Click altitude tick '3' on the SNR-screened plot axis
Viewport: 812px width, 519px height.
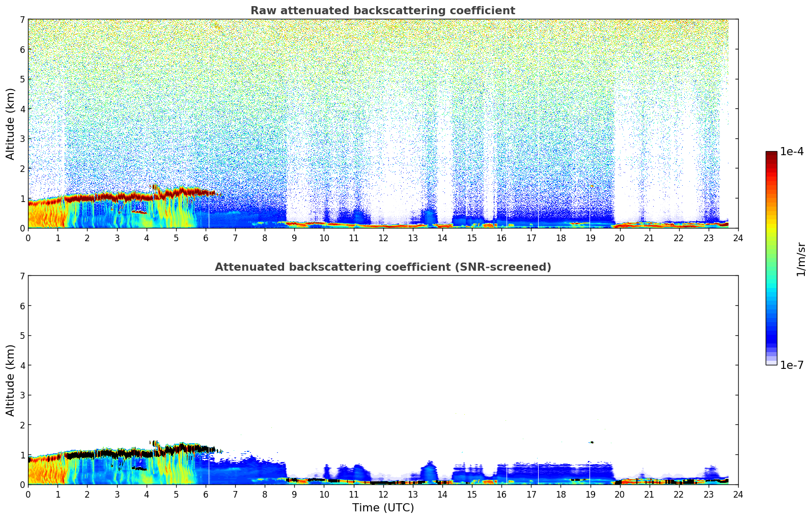[22, 395]
